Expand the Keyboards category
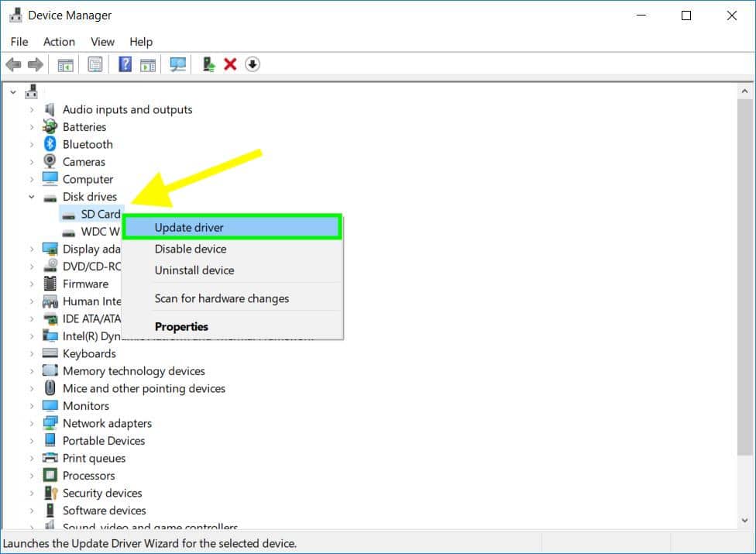756x554 pixels. pyautogui.click(x=32, y=354)
